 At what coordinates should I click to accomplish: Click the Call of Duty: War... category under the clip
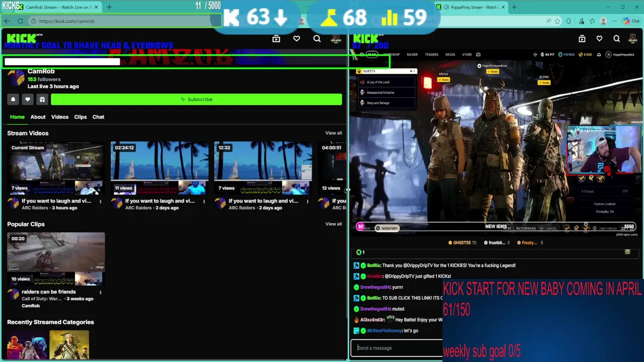coord(42,299)
